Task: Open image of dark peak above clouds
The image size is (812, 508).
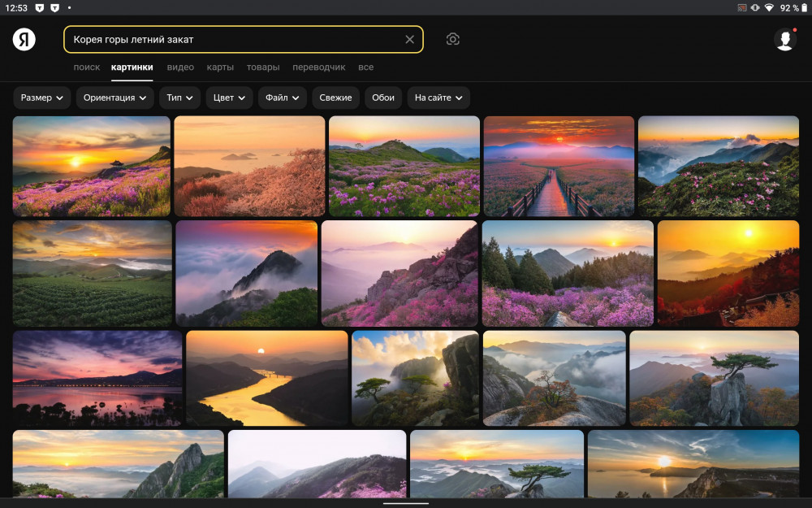Action: click(x=247, y=273)
